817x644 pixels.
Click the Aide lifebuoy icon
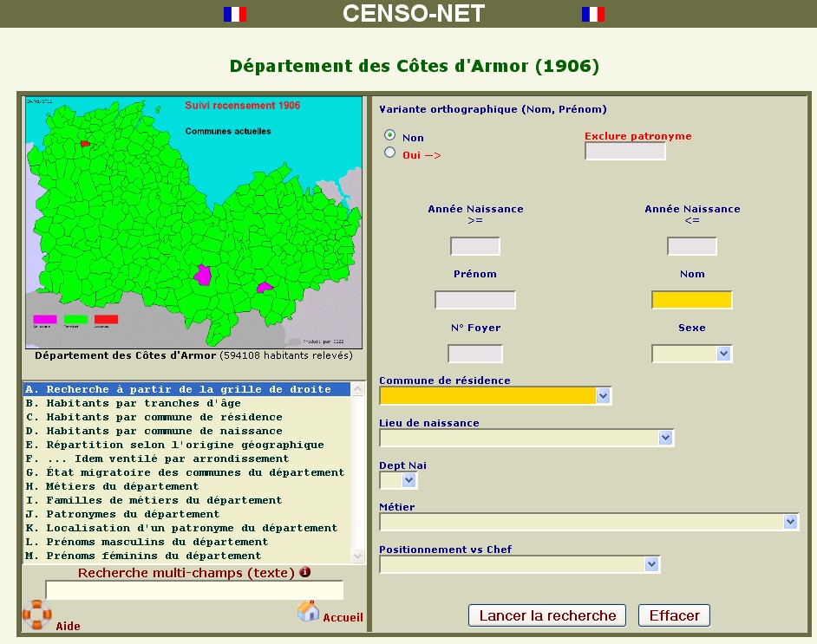pos(37,614)
